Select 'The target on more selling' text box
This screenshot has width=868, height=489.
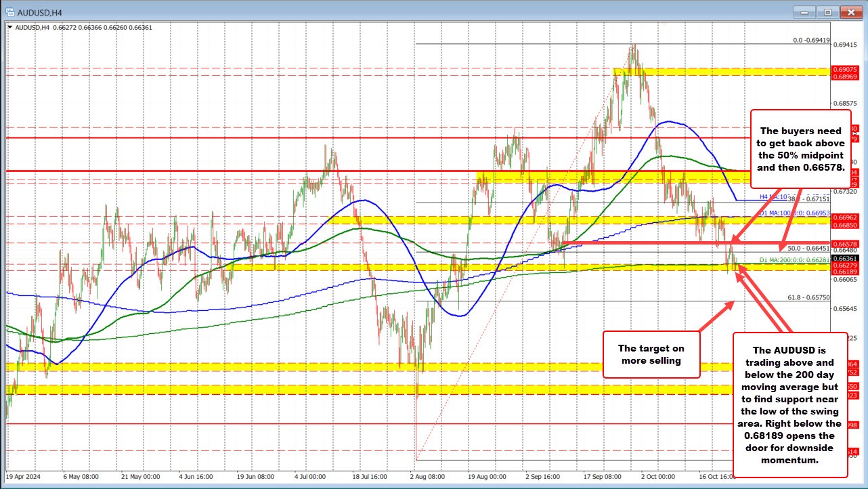pos(651,354)
